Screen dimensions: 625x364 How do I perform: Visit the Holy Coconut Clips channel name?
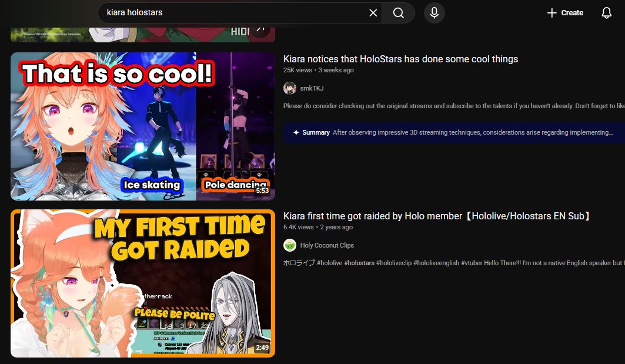point(327,245)
